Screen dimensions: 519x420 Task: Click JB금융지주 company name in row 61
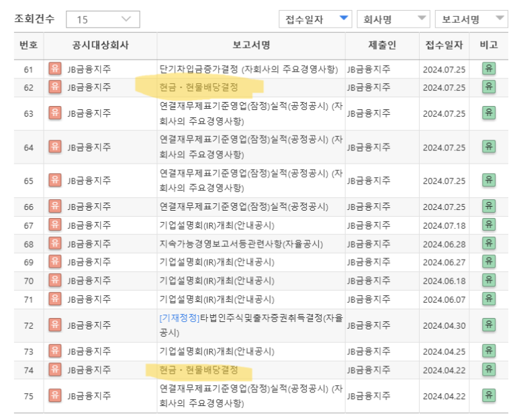click(x=89, y=69)
